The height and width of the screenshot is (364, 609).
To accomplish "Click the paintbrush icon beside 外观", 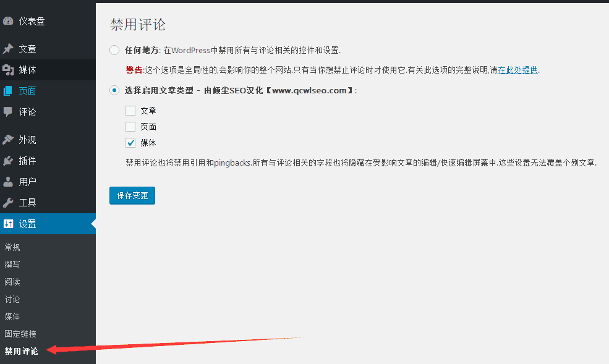I will 8,140.
